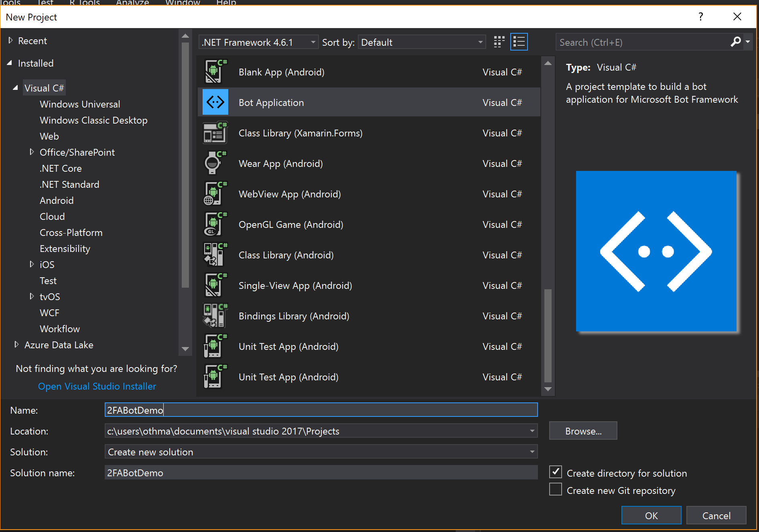Click the OpenGL Game (Android) icon
The height and width of the screenshot is (532, 759).
click(x=214, y=224)
